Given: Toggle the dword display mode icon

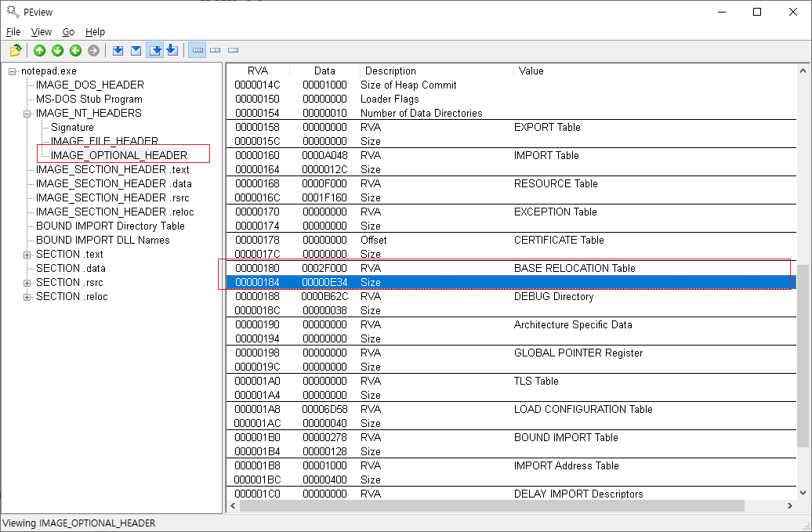Looking at the screenshot, I should (x=233, y=50).
